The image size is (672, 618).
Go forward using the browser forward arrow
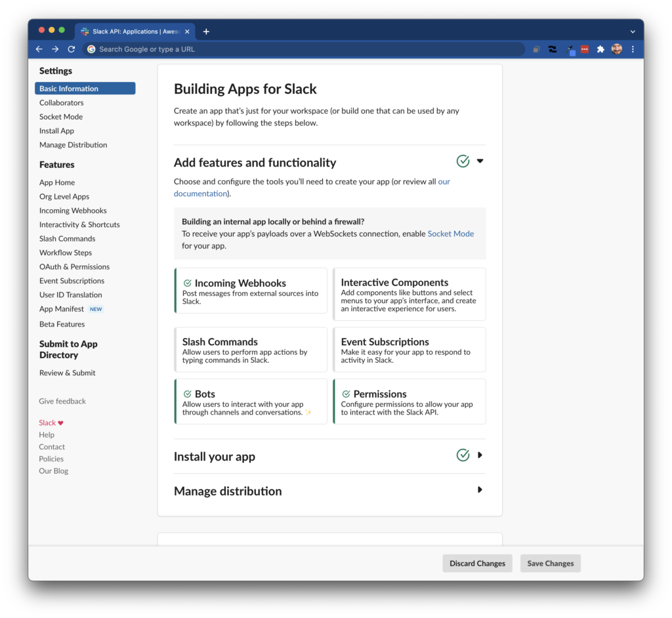point(55,49)
